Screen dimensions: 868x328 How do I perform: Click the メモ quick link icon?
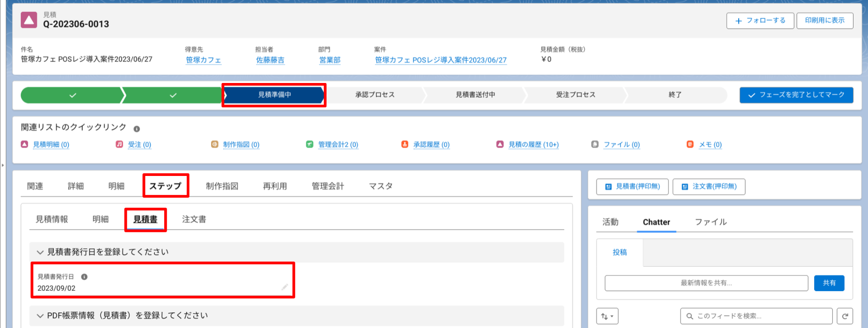(x=690, y=144)
